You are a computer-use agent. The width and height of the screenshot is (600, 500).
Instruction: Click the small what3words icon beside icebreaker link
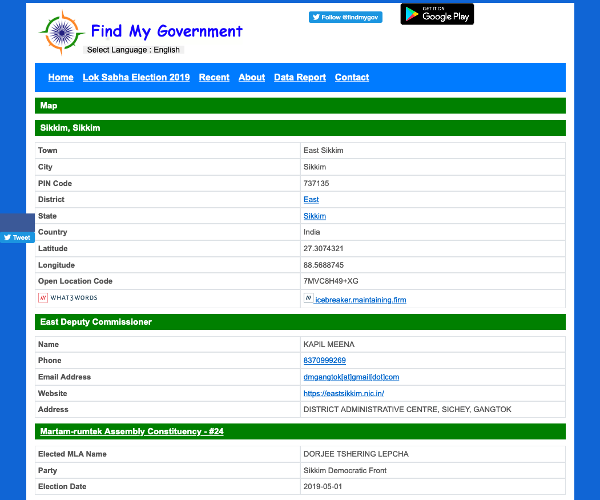pos(308,298)
